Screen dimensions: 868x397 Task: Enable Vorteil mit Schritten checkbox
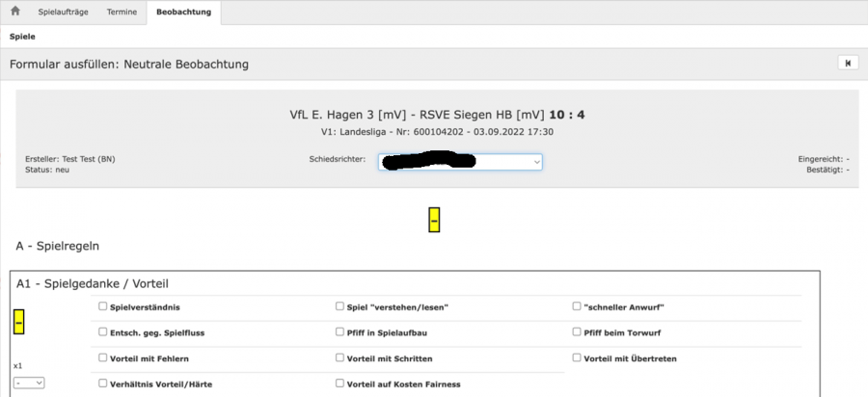[339, 357]
